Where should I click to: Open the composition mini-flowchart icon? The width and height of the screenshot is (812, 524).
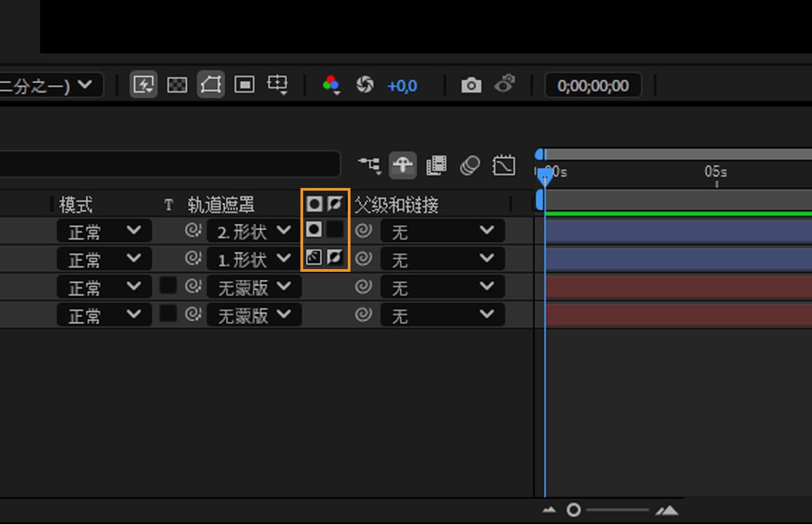pos(369,165)
